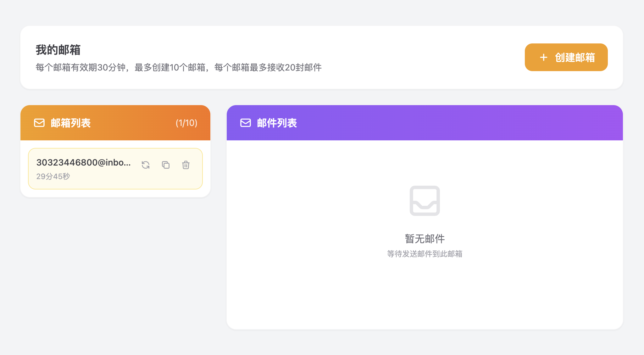The width and height of the screenshot is (644, 355).
Task: Click the 每个邮箱有效期30分钟 description text
Action: click(x=179, y=67)
